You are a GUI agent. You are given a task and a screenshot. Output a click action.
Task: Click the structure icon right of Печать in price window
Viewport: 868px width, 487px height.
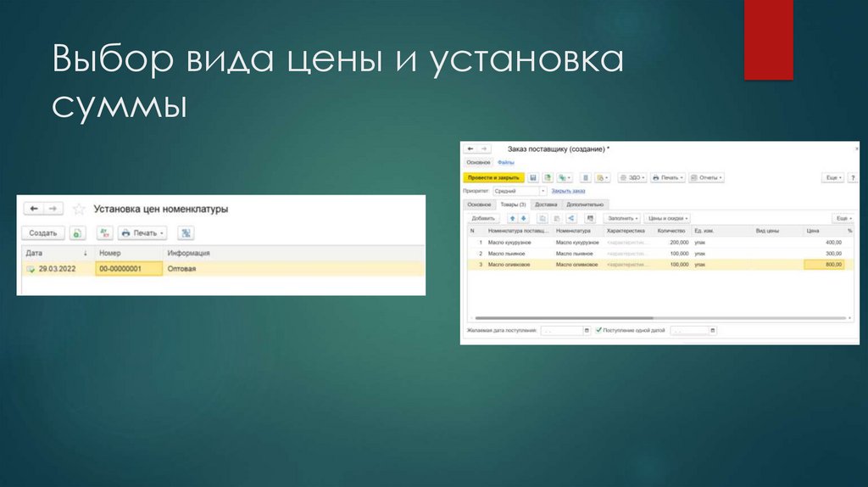tap(186, 233)
